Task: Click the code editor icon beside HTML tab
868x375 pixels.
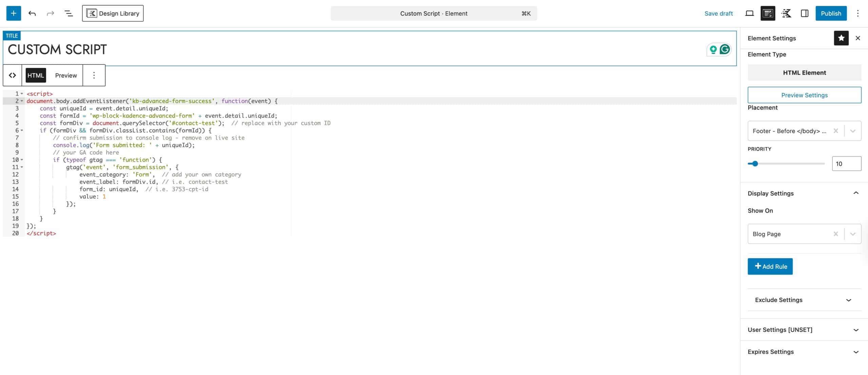Action: point(13,75)
